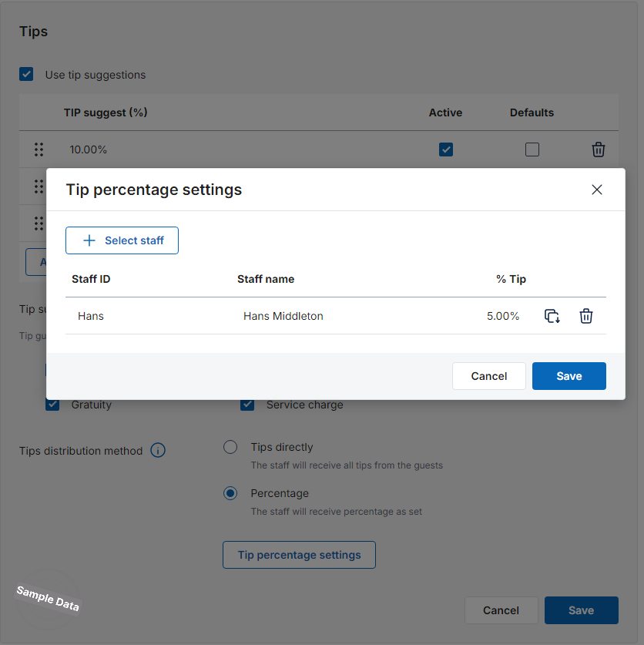Select Tips directly radio option
This screenshot has height=645, width=644.
click(x=230, y=447)
